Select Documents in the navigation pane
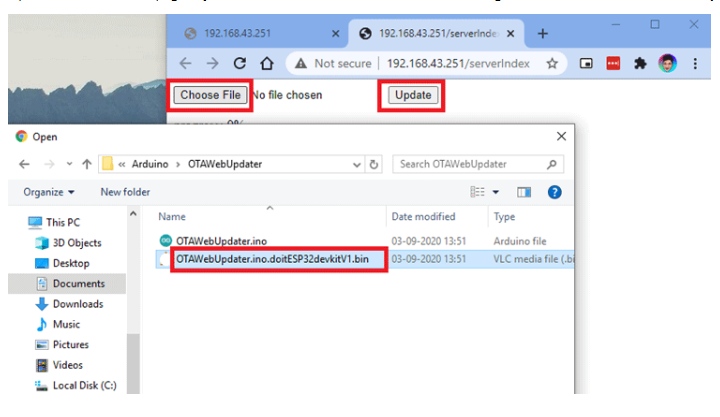 pos(78,284)
